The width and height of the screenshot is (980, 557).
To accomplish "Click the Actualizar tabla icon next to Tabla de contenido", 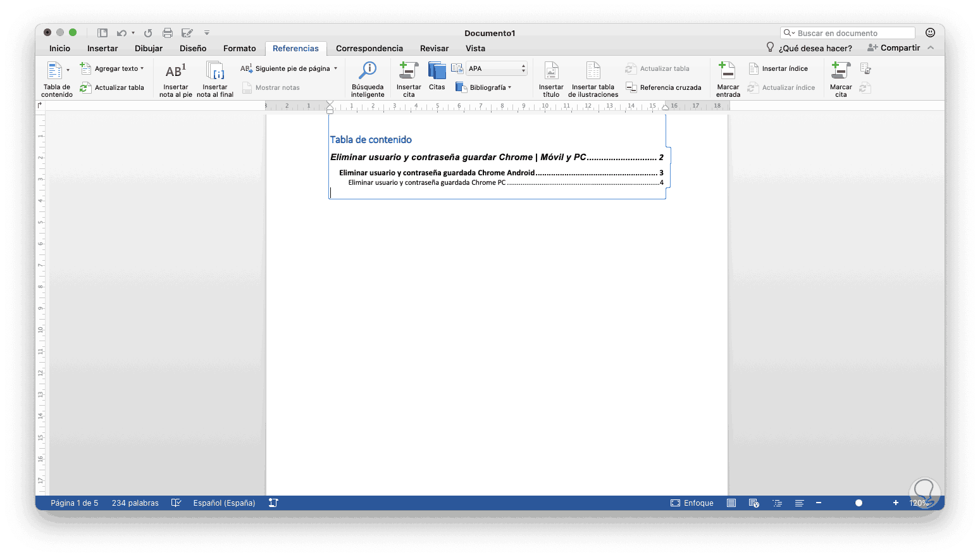I will coord(85,88).
